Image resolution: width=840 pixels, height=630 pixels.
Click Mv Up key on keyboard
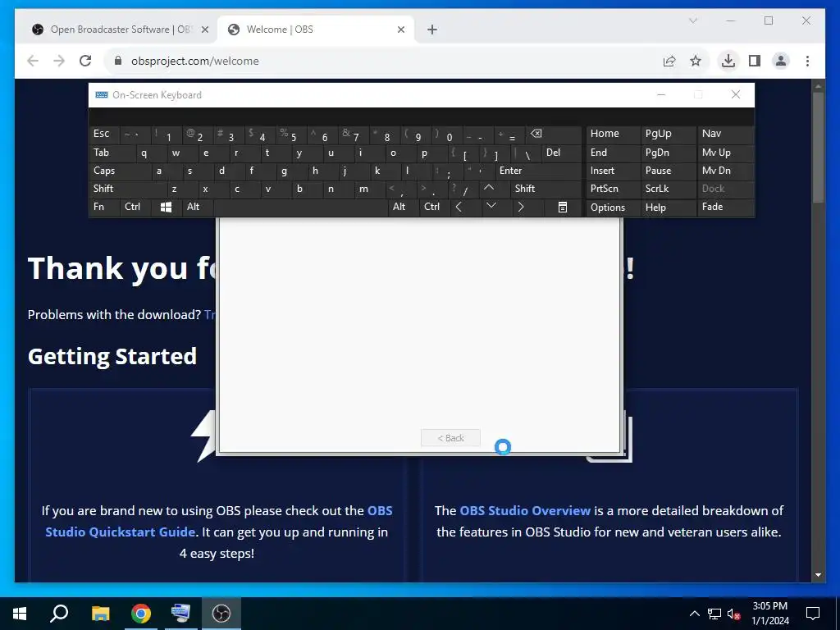pos(725,153)
